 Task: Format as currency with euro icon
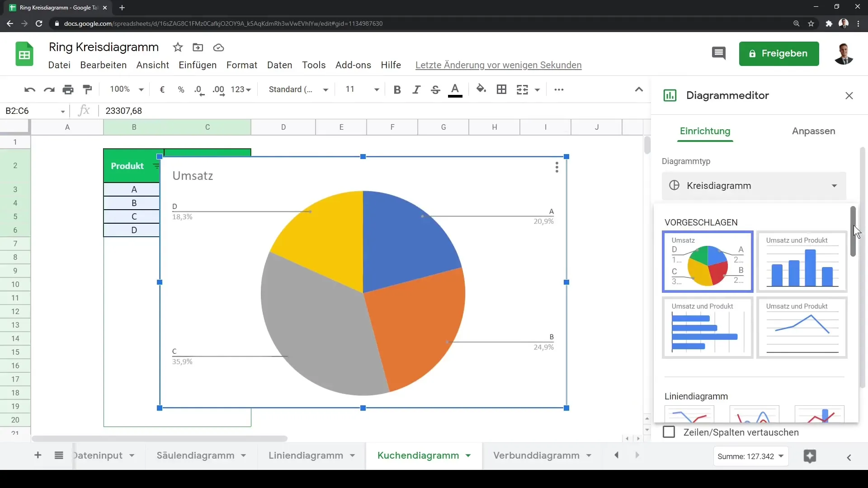pyautogui.click(x=162, y=89)
